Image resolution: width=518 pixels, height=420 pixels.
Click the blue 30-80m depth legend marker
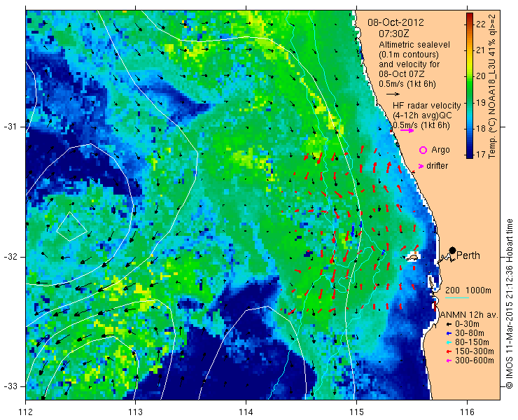tap(449, 333)
